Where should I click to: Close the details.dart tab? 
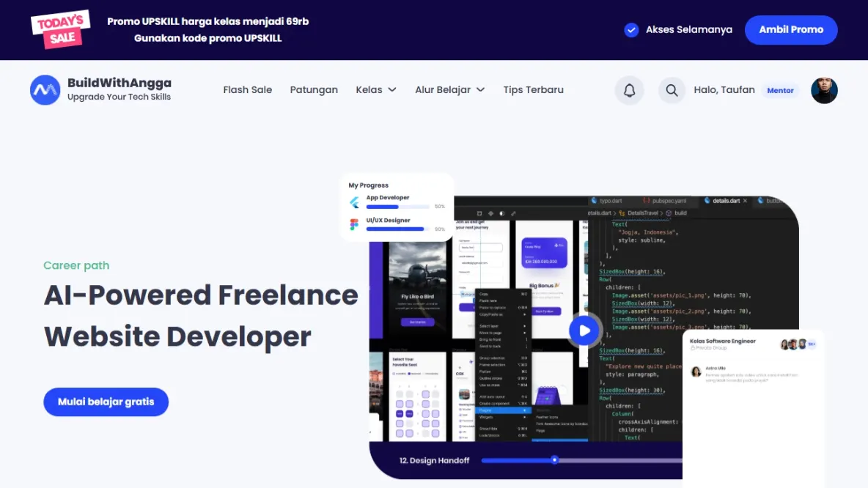click(x=745, y=200)
